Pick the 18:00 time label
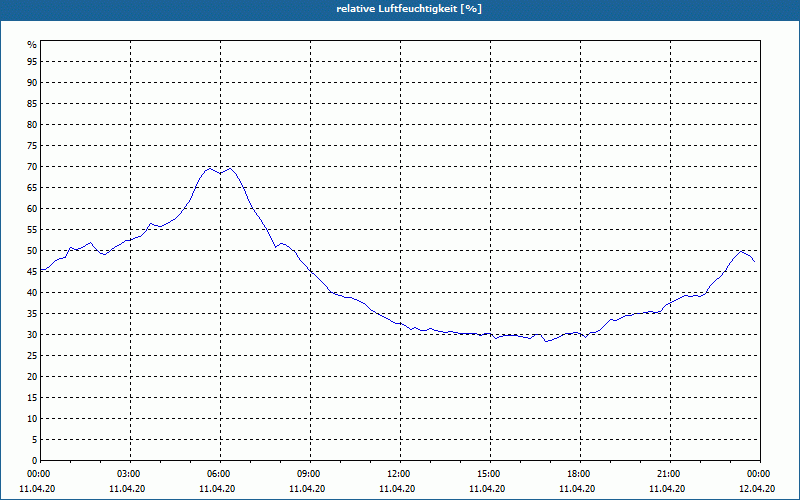Viewport: 800px width, 500px height. (578, 474)
